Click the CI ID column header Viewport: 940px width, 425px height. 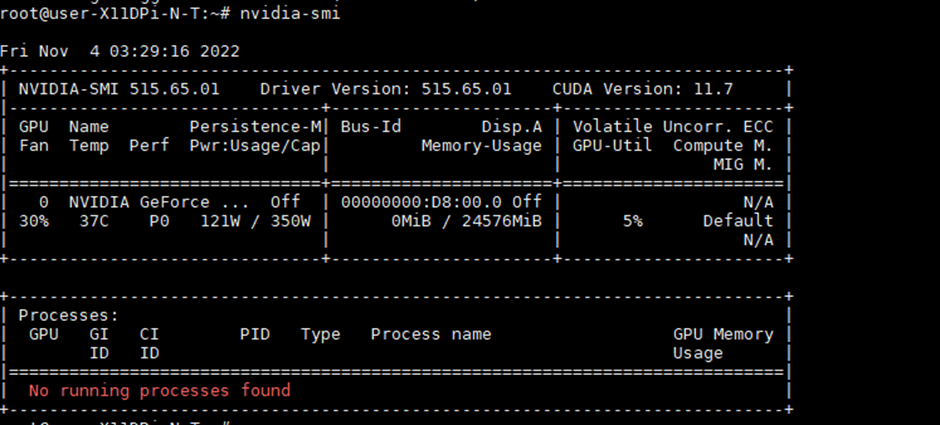tap(149, 343)
